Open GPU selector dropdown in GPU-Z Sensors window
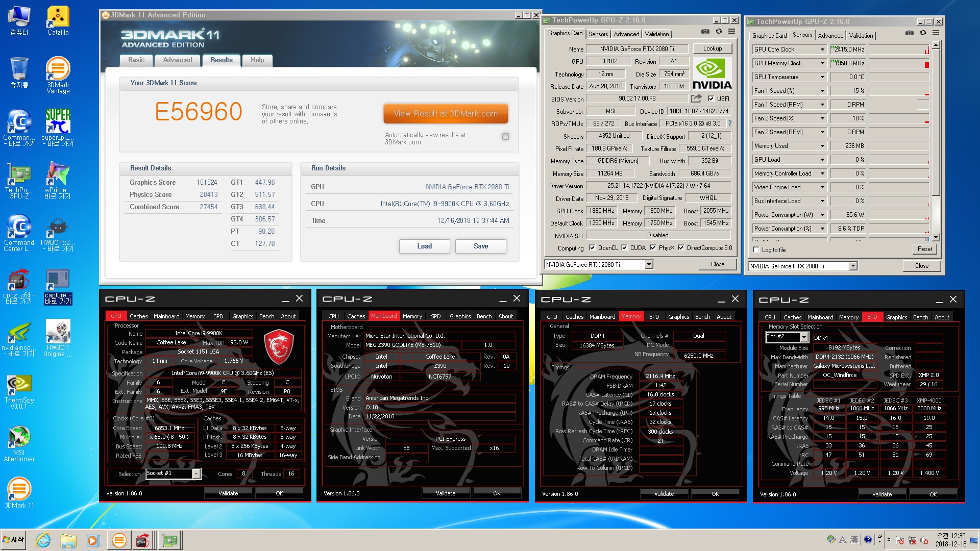Screen dimensions: 980x551 pyautogui.click(x=853, y=266)
